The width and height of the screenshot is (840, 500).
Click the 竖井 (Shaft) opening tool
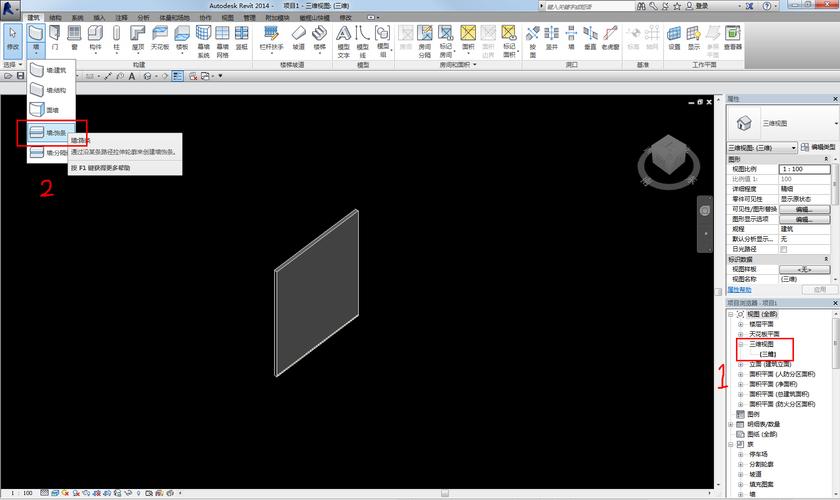click(x=552, y=38)
